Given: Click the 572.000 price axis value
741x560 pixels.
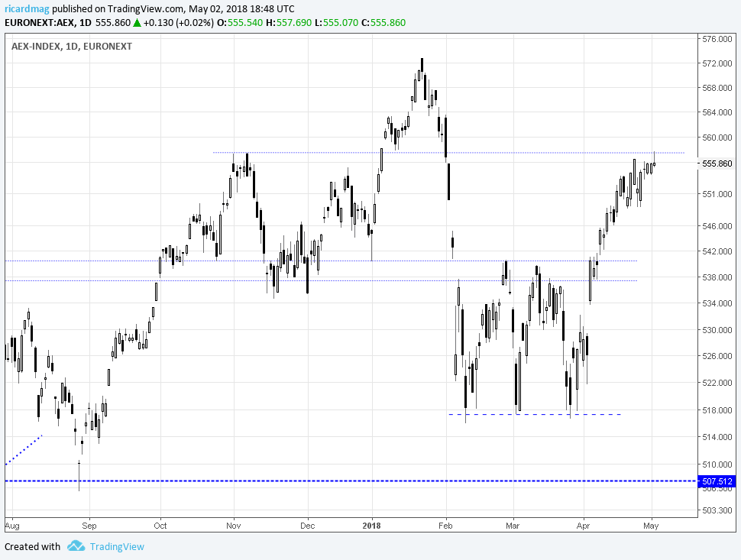Looking at the screenshot, I should point(717,63).
